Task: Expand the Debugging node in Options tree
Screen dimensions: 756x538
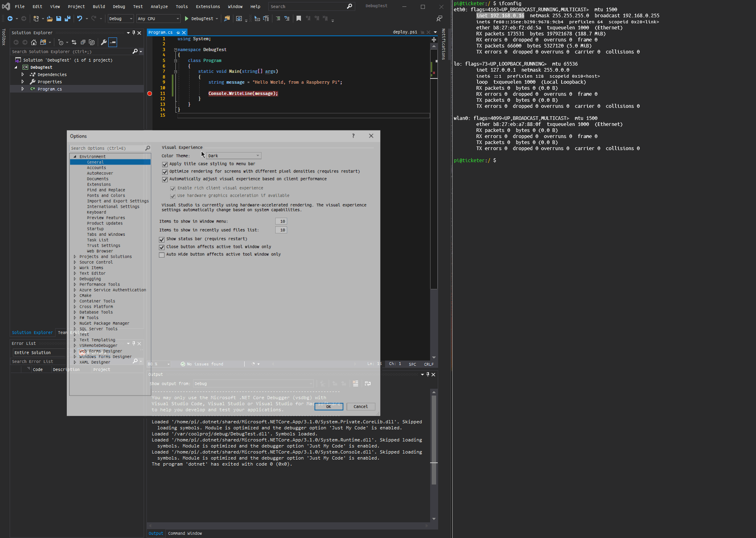Action: 75,279
